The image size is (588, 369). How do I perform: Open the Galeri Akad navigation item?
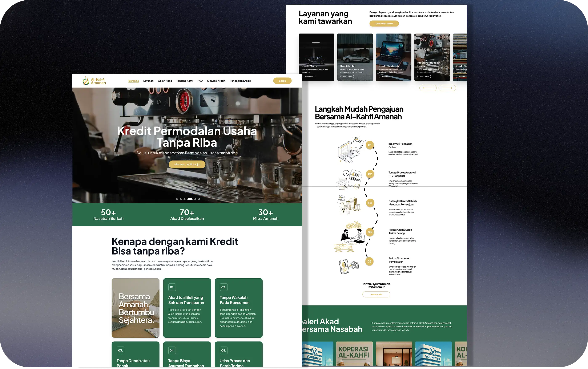pyautogui.click(x=165, y=81)
